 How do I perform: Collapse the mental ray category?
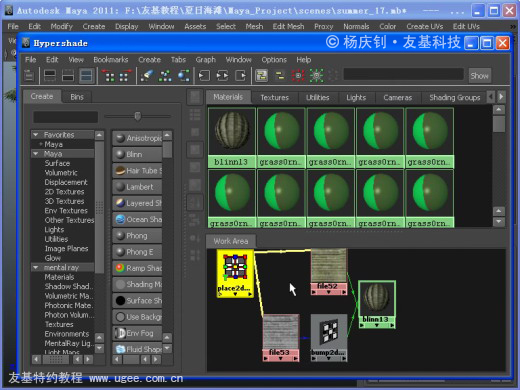36,267
